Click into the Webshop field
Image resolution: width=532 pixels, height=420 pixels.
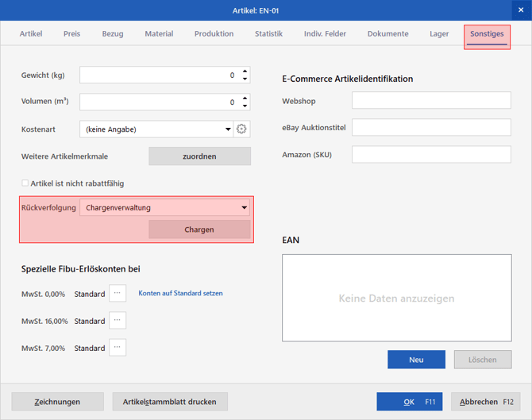tap(431, 100)
